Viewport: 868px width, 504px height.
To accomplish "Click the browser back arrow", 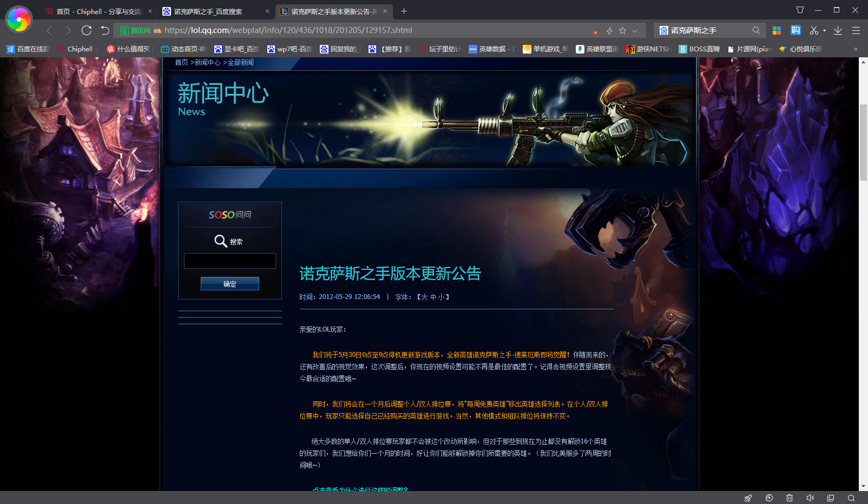I will [x=49, y=30].
